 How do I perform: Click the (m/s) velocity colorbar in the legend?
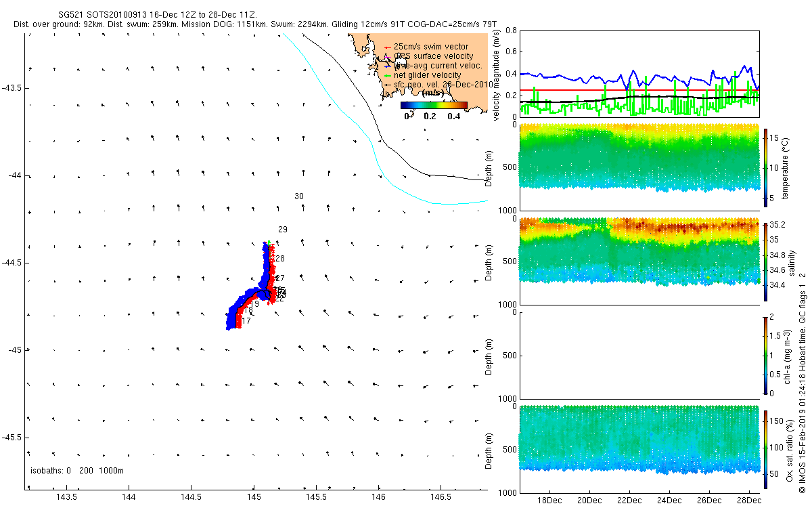pyautogui.click(x=434, y=105)
